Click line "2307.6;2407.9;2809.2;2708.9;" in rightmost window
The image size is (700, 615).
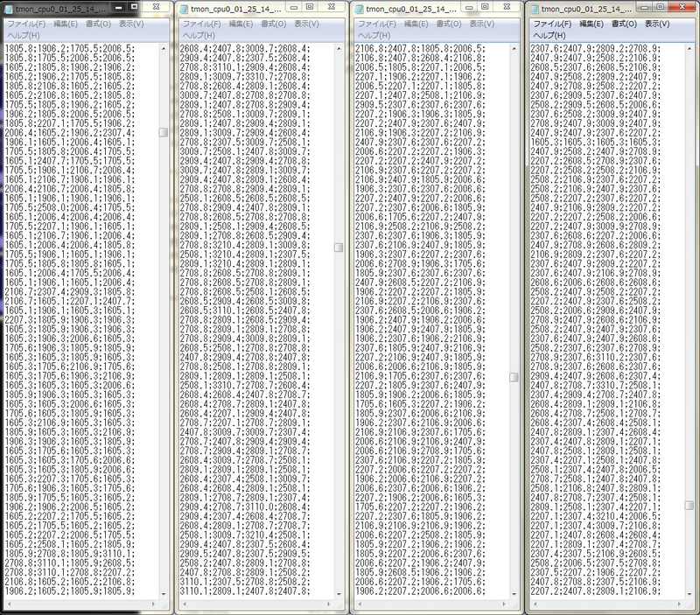point(596,48)
